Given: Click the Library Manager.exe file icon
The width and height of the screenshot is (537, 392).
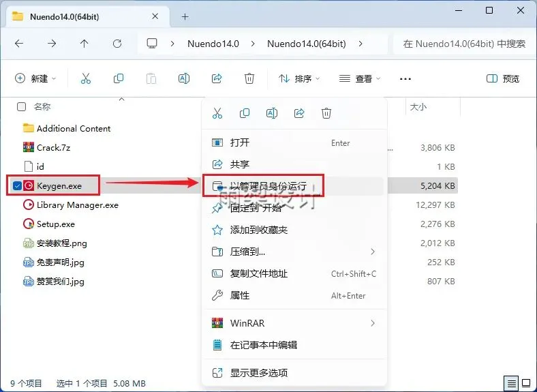Looking at the screenshot, I should tap(29, 205).
